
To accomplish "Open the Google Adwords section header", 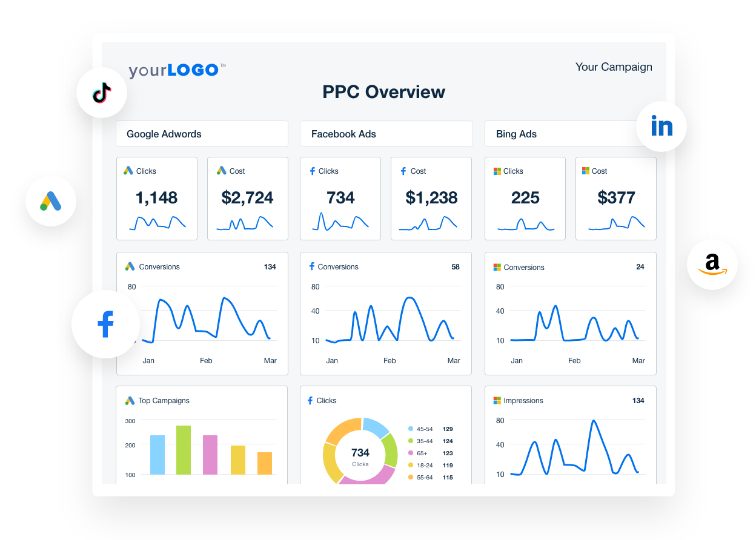I will click(202, 134).
